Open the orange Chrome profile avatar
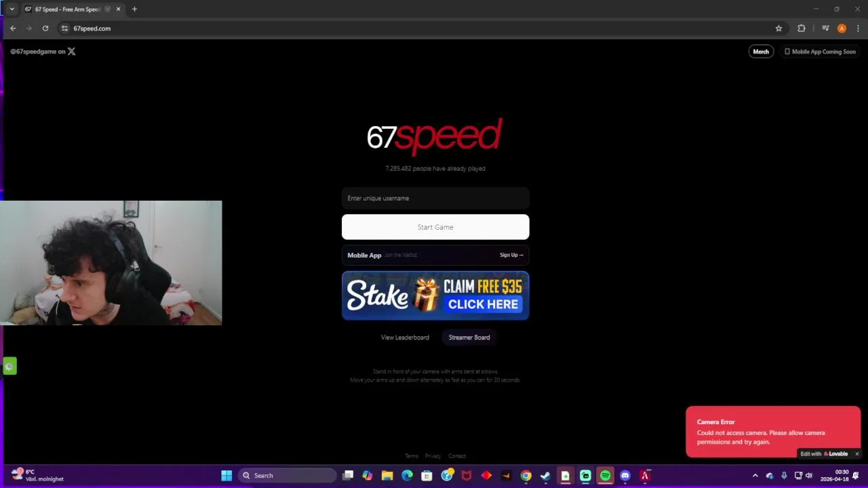Image resolution: width=868 pixels, height=488 pixels. [x=842, y=28]
